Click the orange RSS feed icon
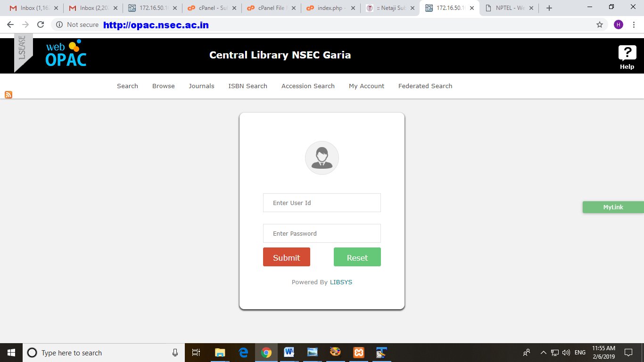 click(x=8, y=95)
